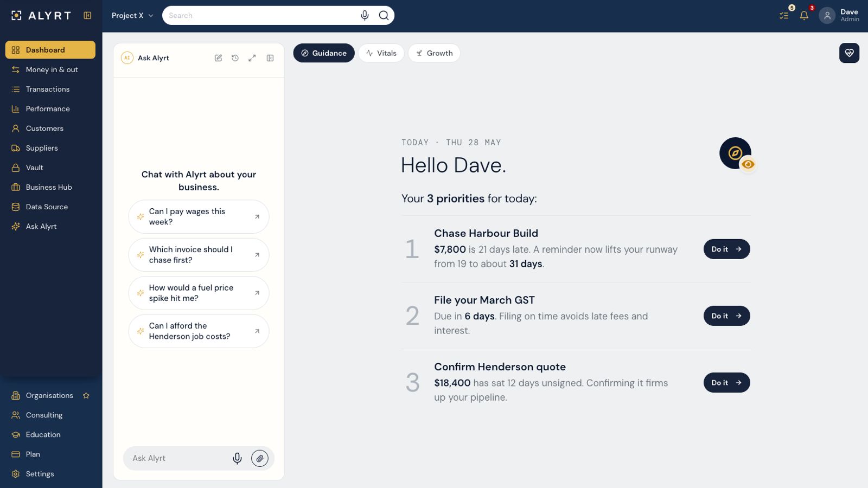Click Do it for Confirm Henderson quote
868x488 pixels.
pos(727,383)
